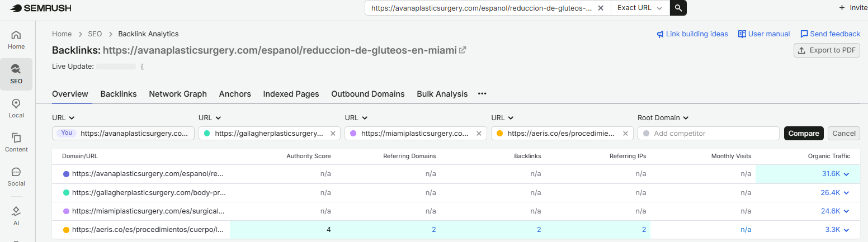
Task: Click aeris.co row URL
Action: 148,229
